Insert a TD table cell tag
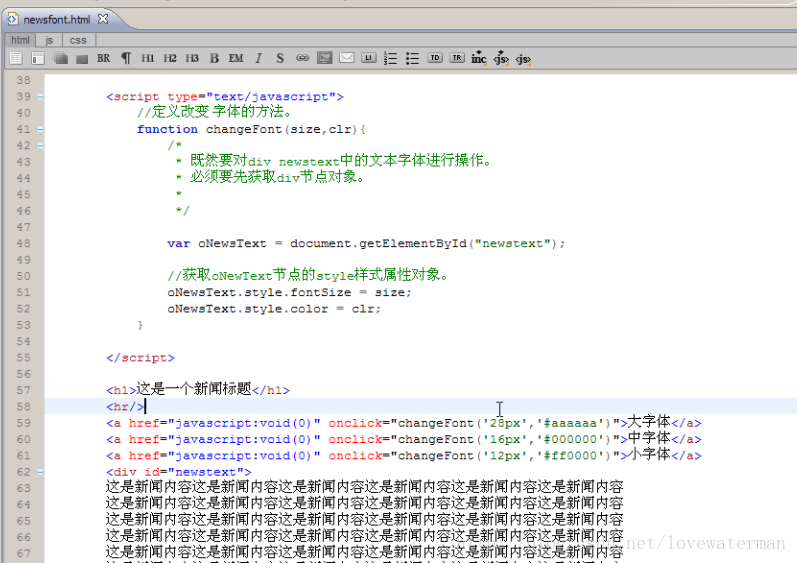 coord(435,58)
